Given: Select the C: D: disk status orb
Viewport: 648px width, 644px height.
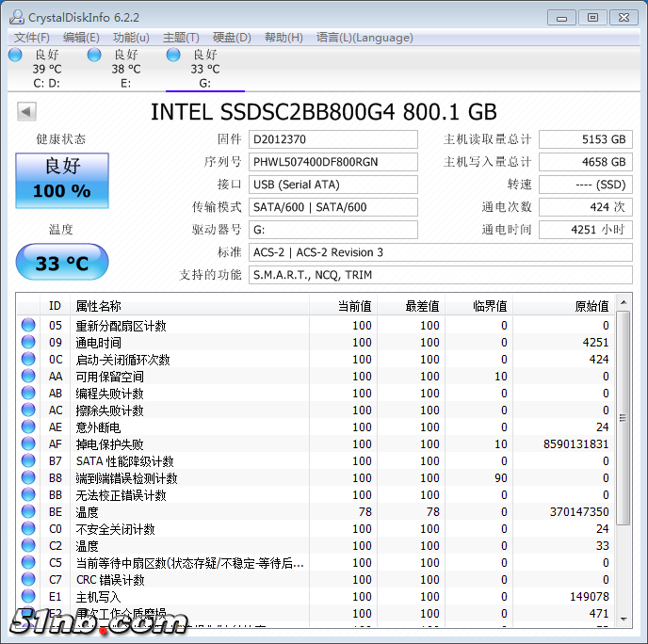Looking at the screenshot, I should click(15, 55).
